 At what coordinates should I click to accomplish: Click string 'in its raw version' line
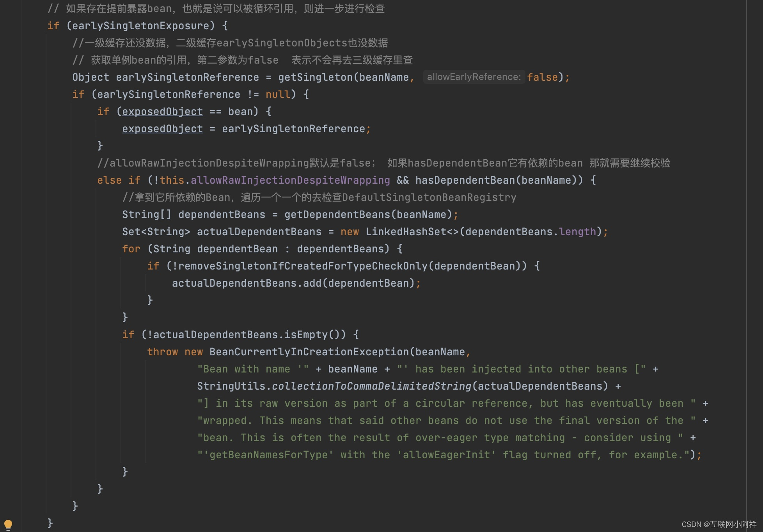[x=446, y=403]
